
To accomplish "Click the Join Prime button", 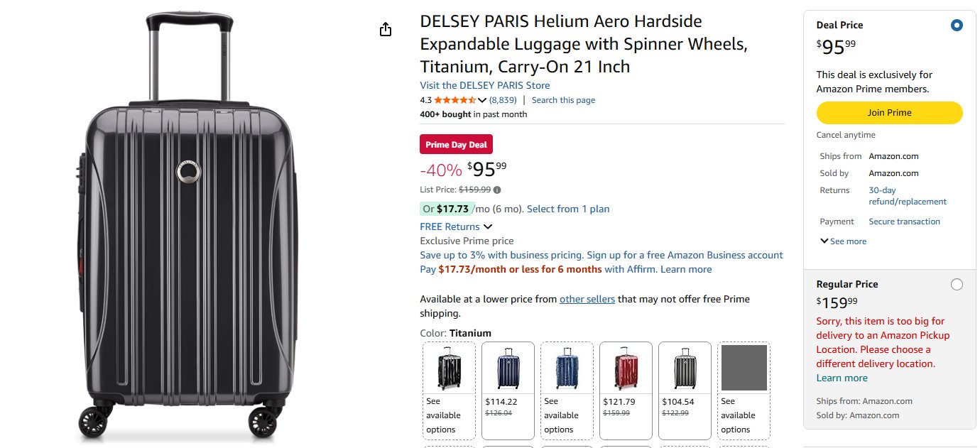I will click(x=889, y=113).
